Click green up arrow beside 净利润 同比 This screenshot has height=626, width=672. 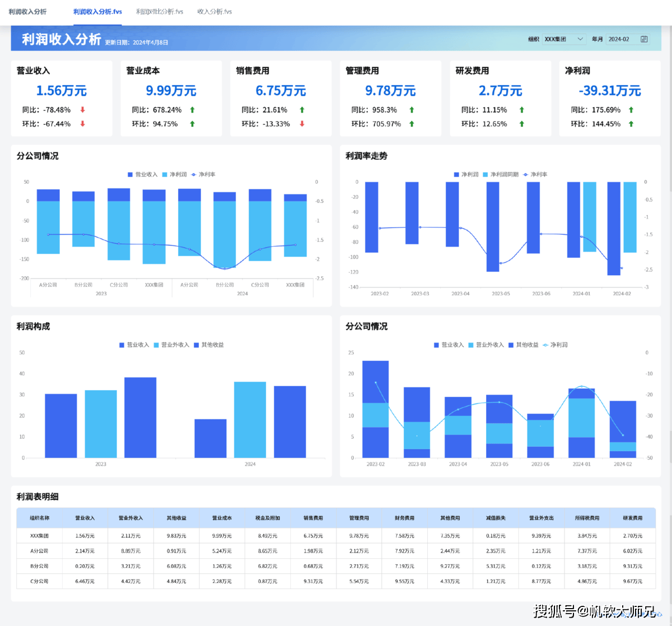click(x=631, y=110)
